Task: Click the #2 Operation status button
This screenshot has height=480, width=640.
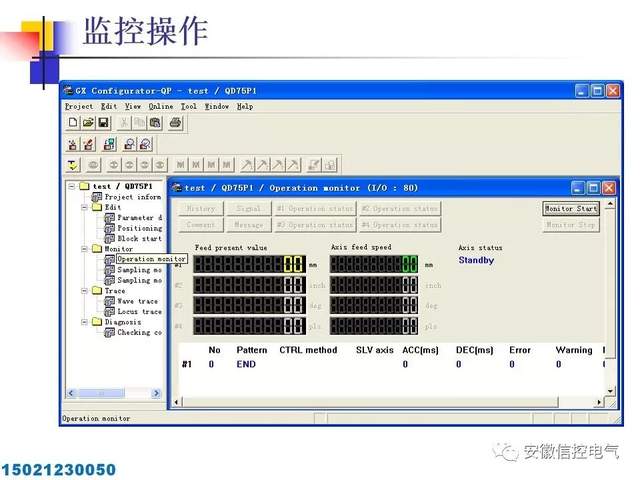Action: tap(400, 209)
